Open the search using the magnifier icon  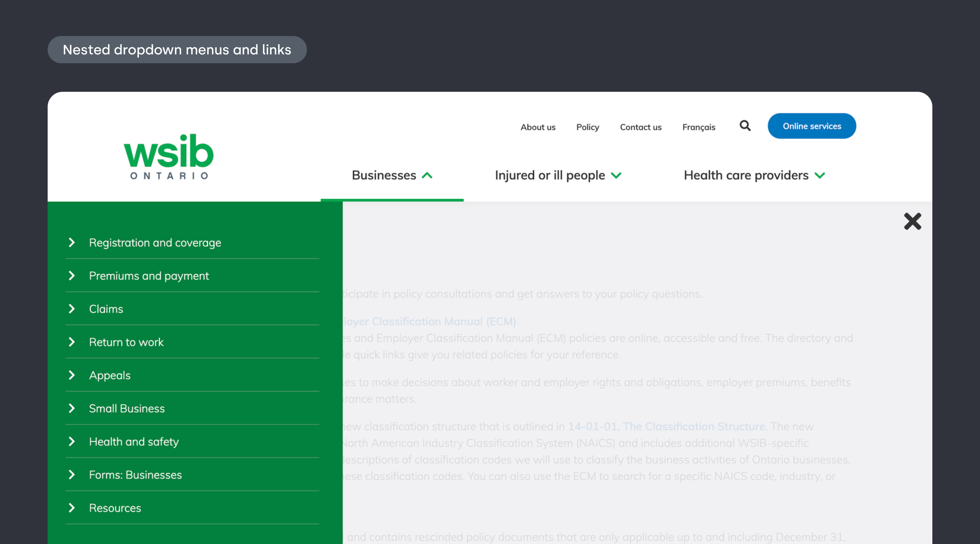pyautogui.click(x=745, y=126)
